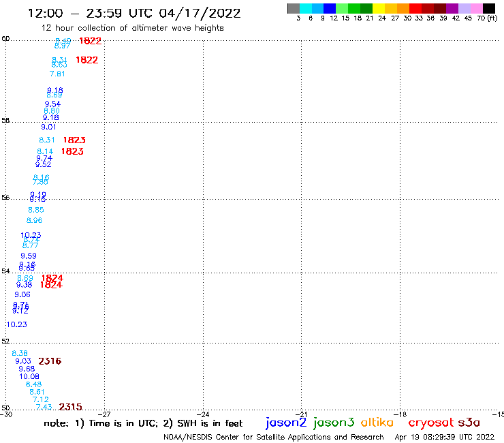504x443 pixels.
Task: Select the 8.14 wave height value
Action: [45, 151]
